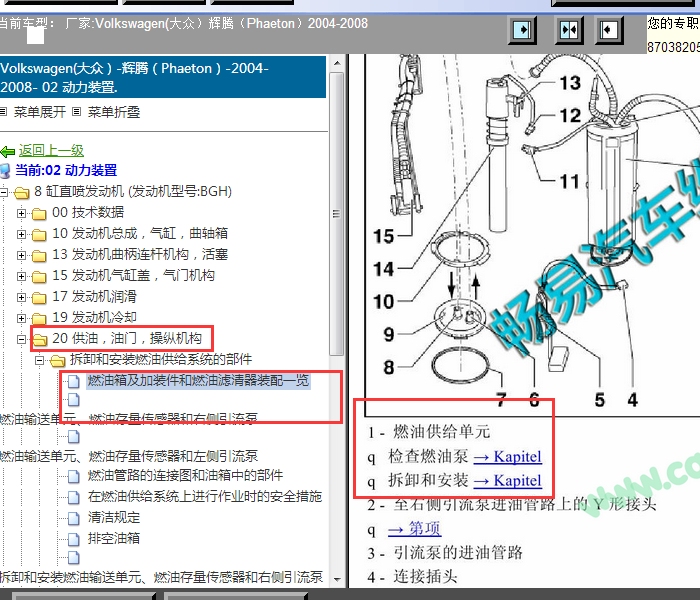Image resolution: width=700 pixels, height=600 pixels.
Task: Click the Volkswagen 辉腾 02 动力装置 header
Action: click(x=162, y=77)
